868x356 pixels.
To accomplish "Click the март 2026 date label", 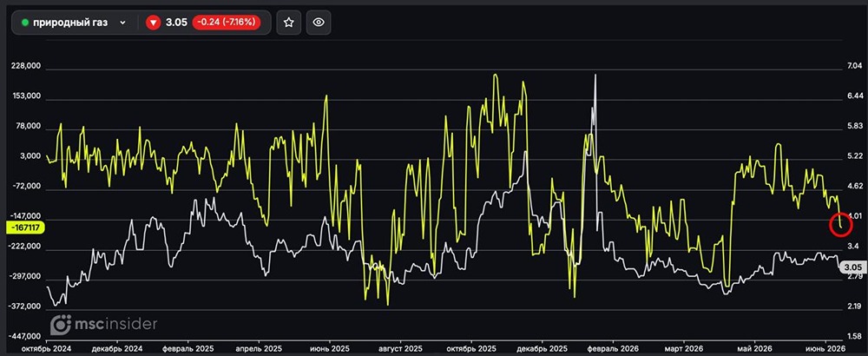I will pyautogui.click(x=683, y=349).
